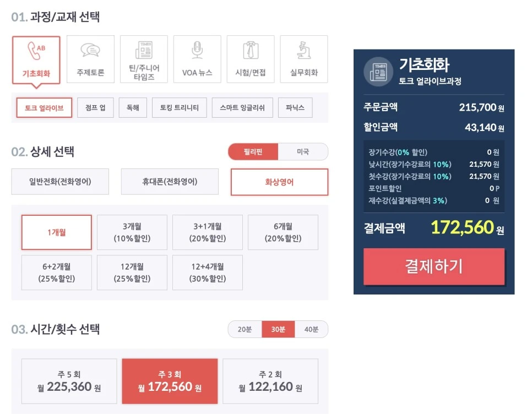Select the 기초회화 phone icon course
The width and height of the screenshot is (532, 420).
click(36, 51)
